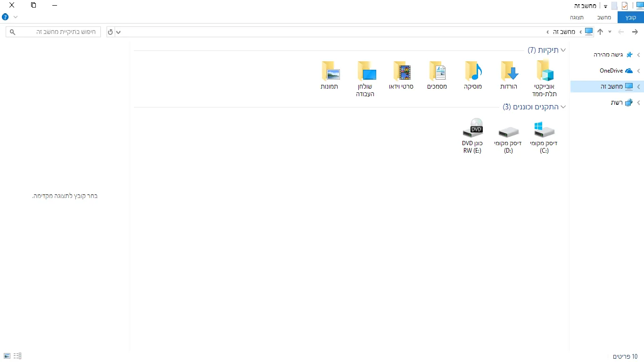Viewport: 644px width, 362px height.
Task: Expand the גישה מהירה tree node chevron
Action: point(638,55)
